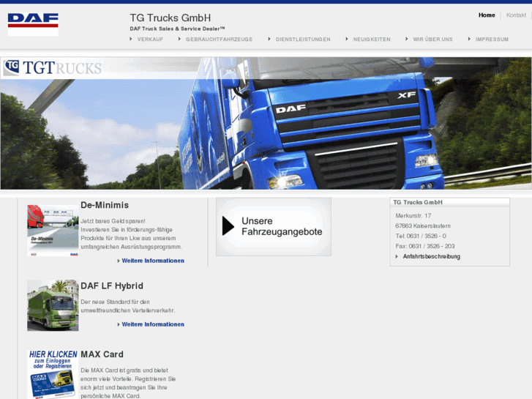Open the Unsere Fahrzeugangebote button
Viewport: 532px width, 399px height.
coord(274,227)
